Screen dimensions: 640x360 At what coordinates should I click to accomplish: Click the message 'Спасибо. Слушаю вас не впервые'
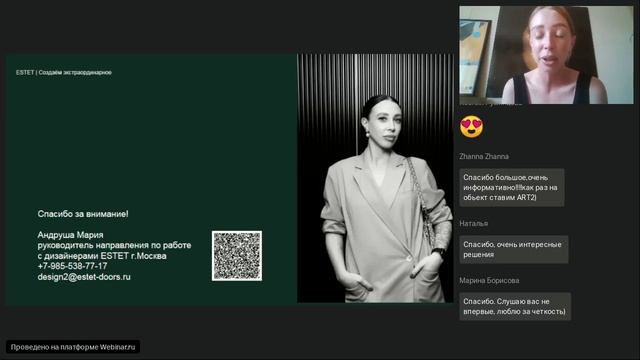tap(515, 306)
